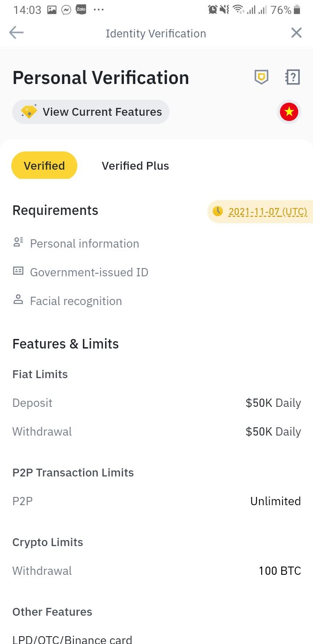Tap the Zalo notification icon in status bar
313x644 pixels.
click(81, 10)
